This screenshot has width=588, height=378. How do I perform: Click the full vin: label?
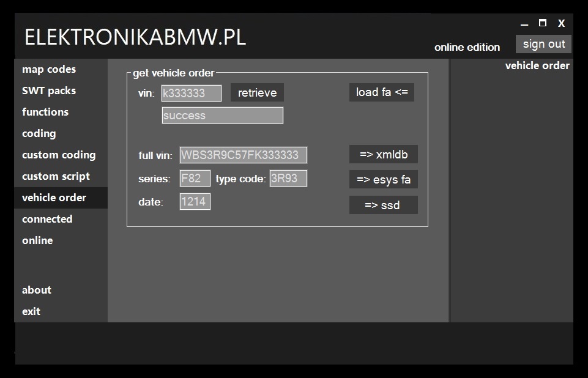155,155
